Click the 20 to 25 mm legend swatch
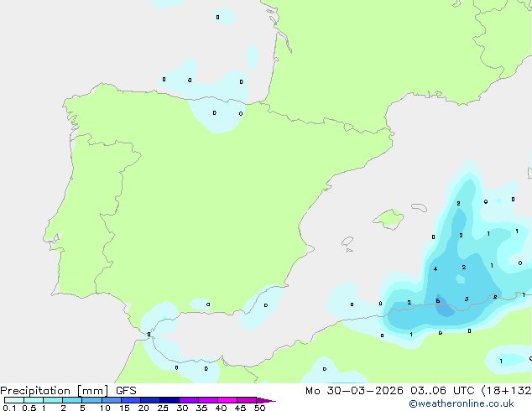 (149, 400)
